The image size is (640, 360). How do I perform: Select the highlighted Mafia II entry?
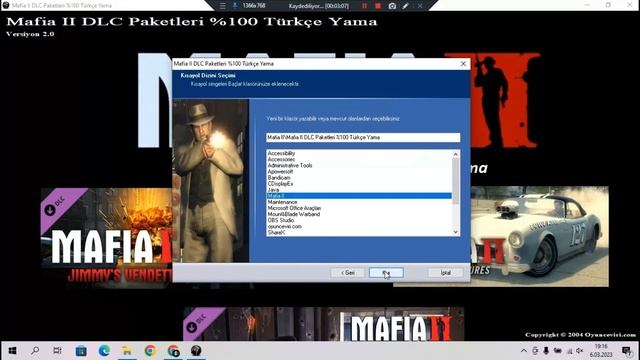click(359, 196)
